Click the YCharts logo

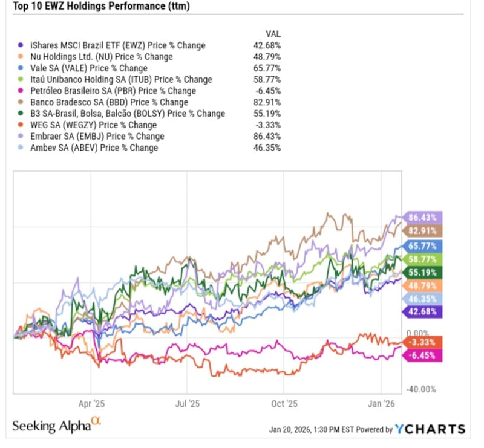click(x=430, y=429)
